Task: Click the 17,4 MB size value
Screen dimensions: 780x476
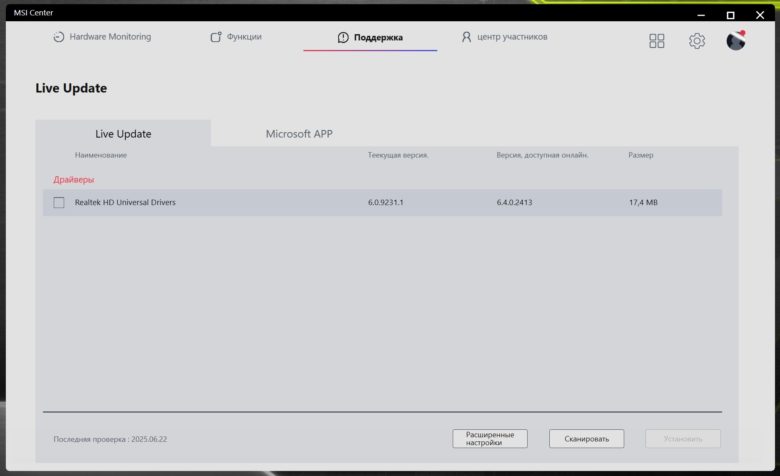Action: (x=643, y=202)
